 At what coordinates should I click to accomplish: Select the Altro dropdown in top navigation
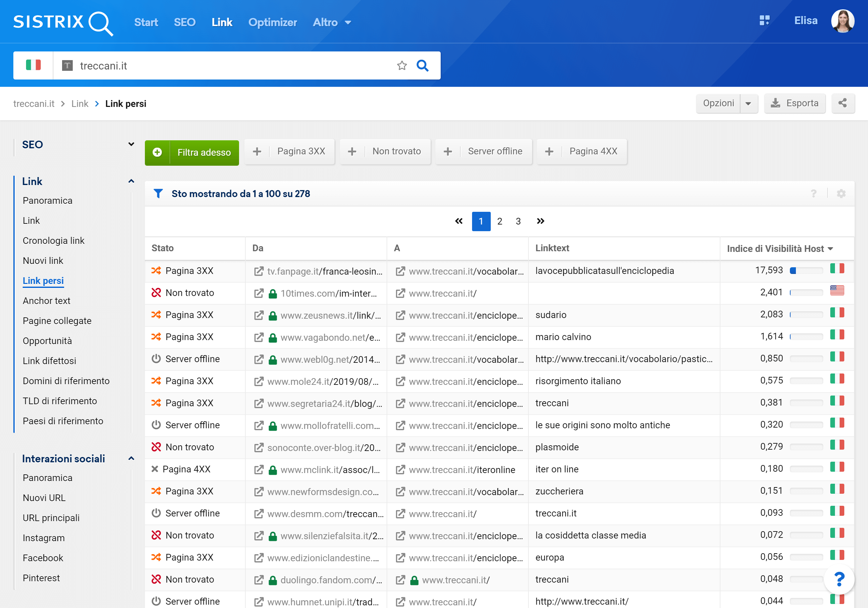pyautogui.click(x=331, y=22)
